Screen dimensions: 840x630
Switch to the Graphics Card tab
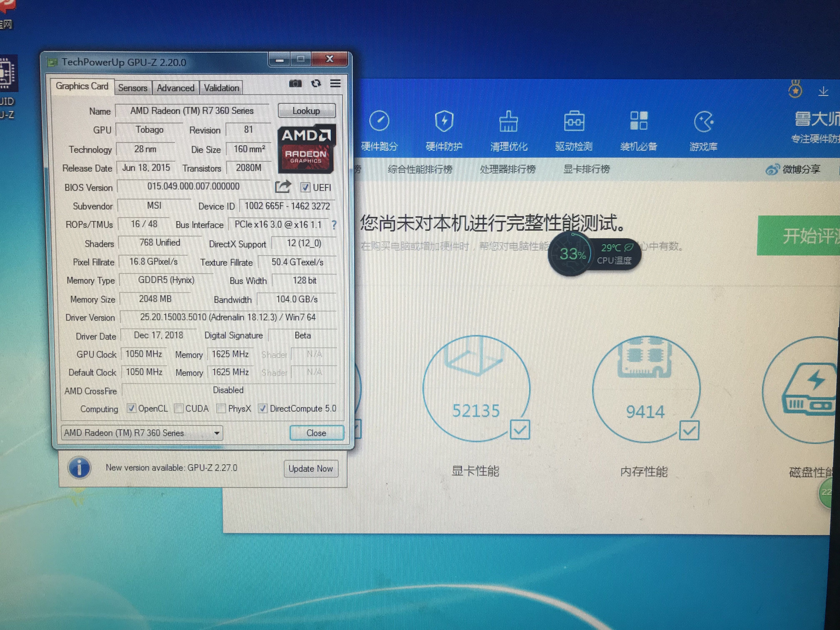pos(82,86)
